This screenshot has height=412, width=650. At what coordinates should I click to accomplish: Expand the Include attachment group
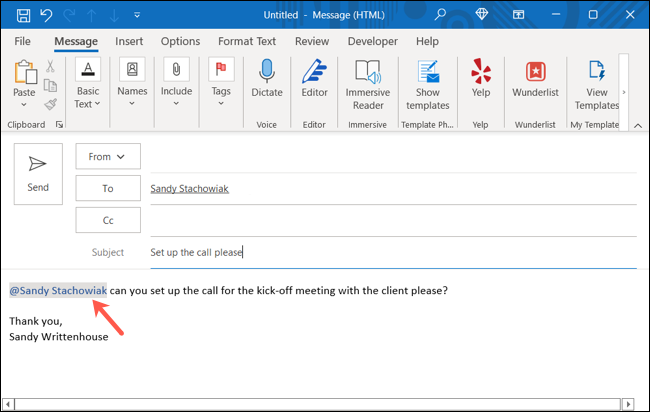coord(176,83)
